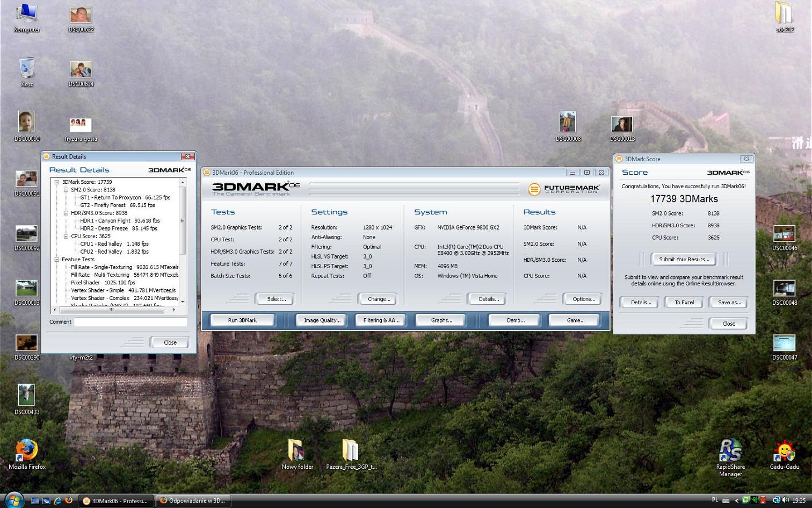Image resolution: width=812 pixels, height=508 pixels.
Task: Click the Futuremark Corporation logo
Action: coord(564,189)
